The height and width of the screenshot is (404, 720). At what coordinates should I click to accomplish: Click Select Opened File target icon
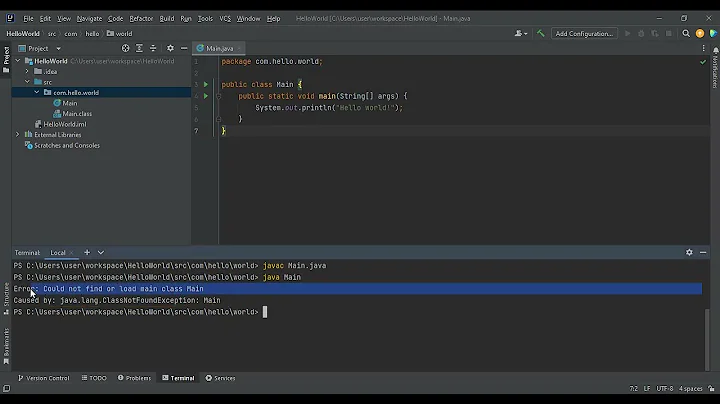pos(125,48)
